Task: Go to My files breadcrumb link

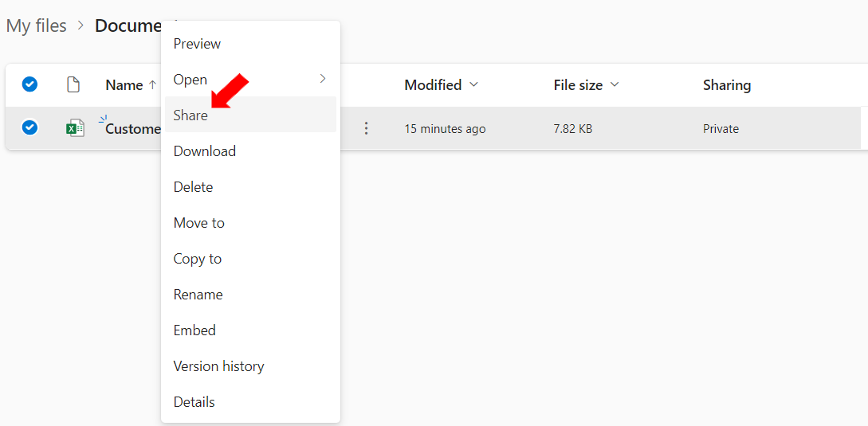Action: click(36, 26)
